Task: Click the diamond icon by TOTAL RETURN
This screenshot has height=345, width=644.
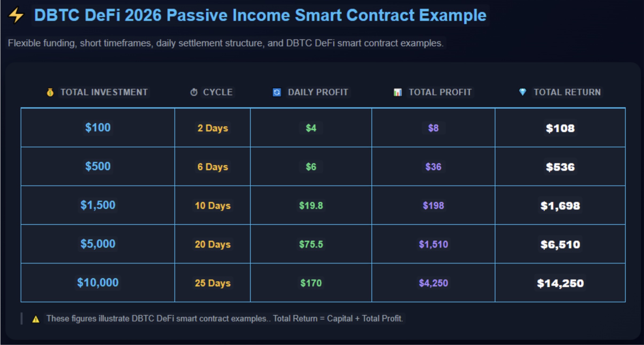Action: point(523,92)
